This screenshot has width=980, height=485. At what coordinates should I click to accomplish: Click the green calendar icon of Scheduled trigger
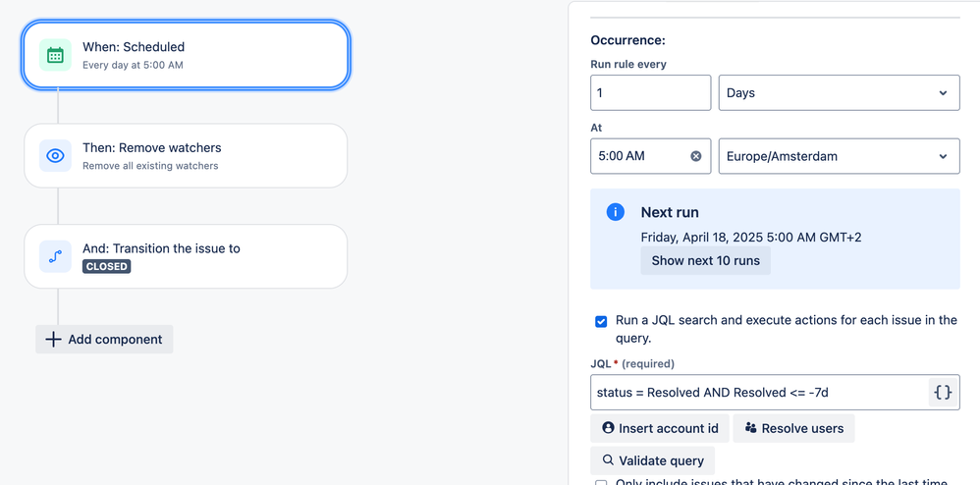[x=55, y=55]
